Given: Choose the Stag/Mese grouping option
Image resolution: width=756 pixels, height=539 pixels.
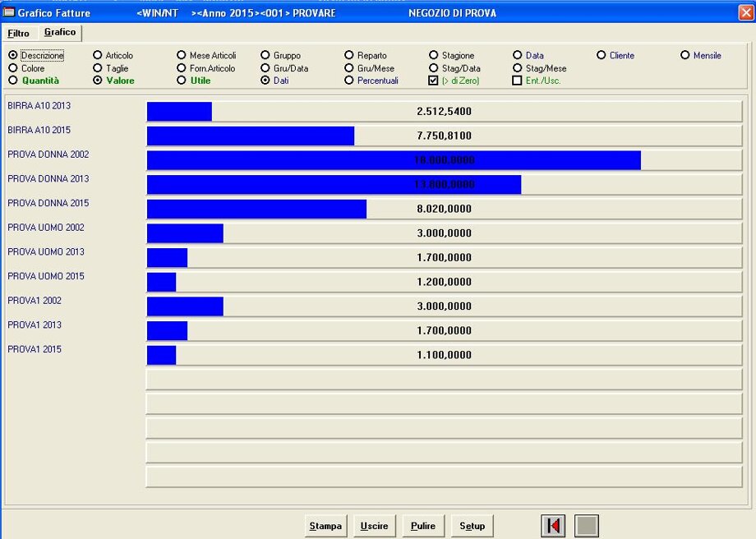Looking at the screenshot, I should point(517,68).
